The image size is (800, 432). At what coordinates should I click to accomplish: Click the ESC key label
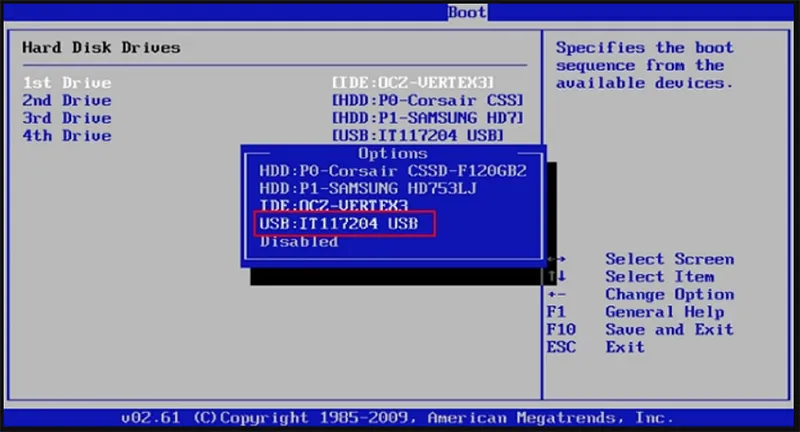coord(561,347)
